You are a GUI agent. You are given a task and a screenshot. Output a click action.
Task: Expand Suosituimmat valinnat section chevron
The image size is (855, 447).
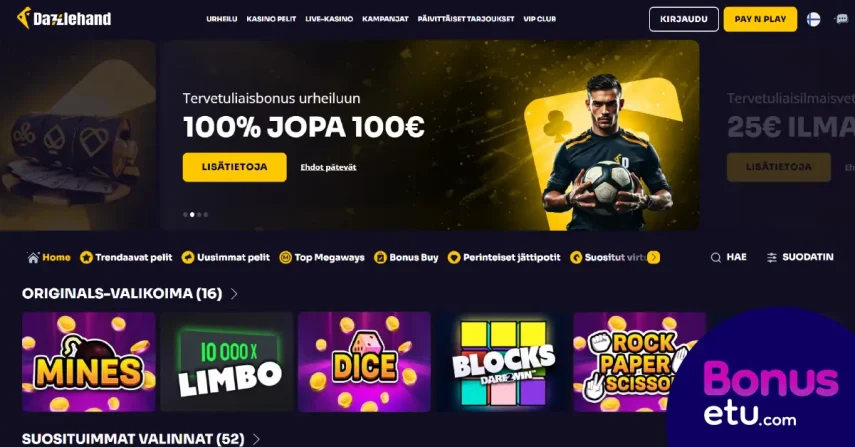256,439
